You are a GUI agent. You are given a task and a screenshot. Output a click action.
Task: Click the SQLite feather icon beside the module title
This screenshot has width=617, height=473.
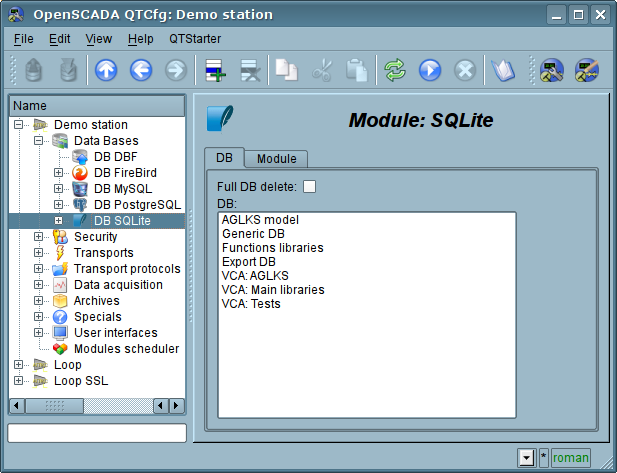pos(220,118)
